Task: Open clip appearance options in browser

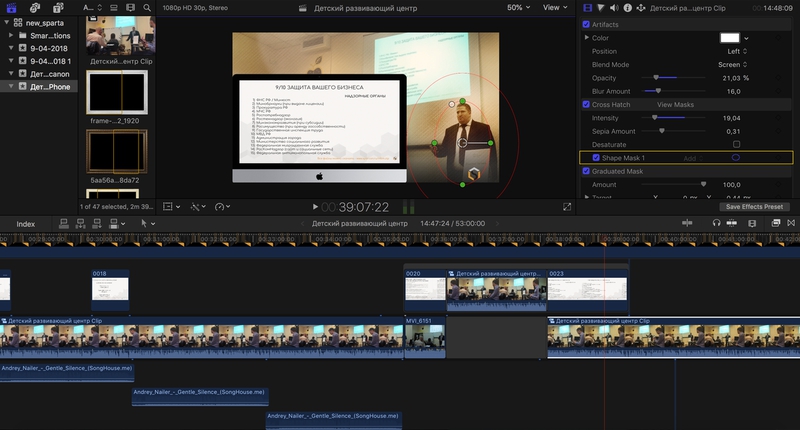Action: [x=131, y=8]
